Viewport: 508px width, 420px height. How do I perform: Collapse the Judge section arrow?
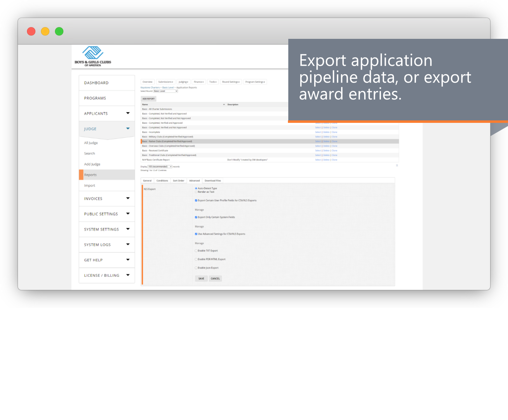pyautogui.click(x=128, y=128)
